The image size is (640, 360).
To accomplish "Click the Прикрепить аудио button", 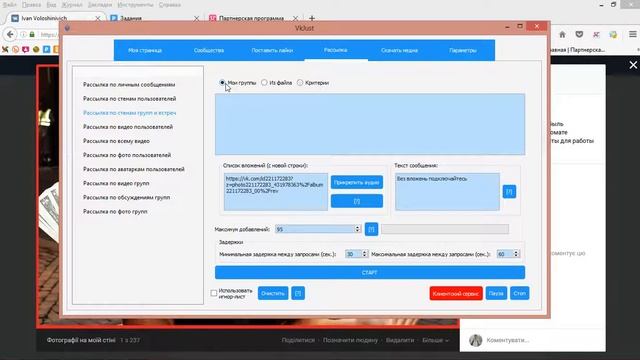I will [357, 182].
